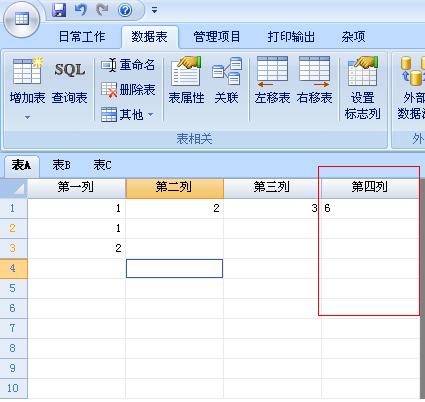Click the Undo arrow icon
The width and height of the screenshot is (425, 402).
81,10
